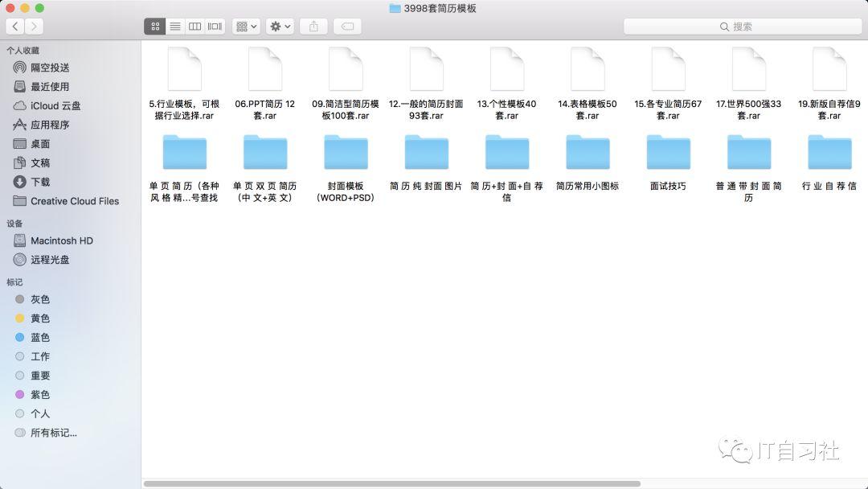The height and width of the screenshot is (489, 868).
Task: Switch to column view mode
Action: tap(194, 26)
